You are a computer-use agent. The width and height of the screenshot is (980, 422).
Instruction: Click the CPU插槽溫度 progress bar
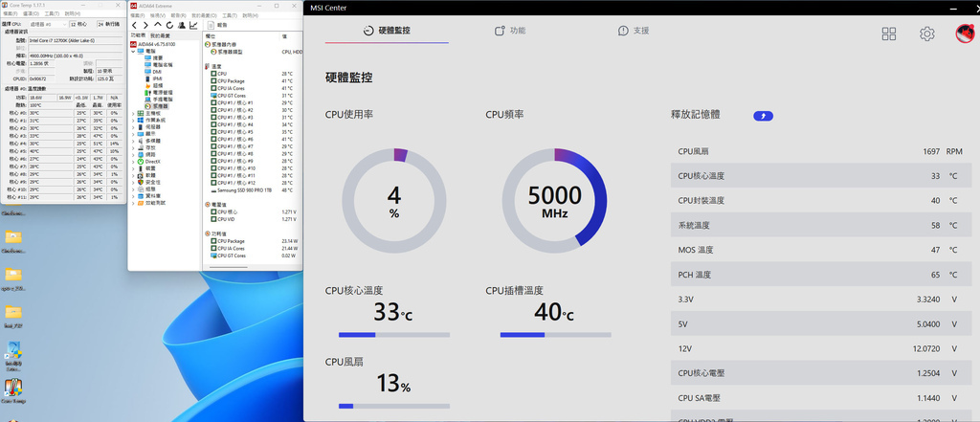click(556, 335)
